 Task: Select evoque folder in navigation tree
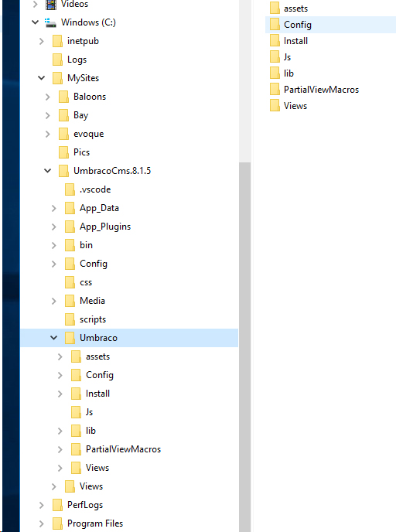click(89, 134)
